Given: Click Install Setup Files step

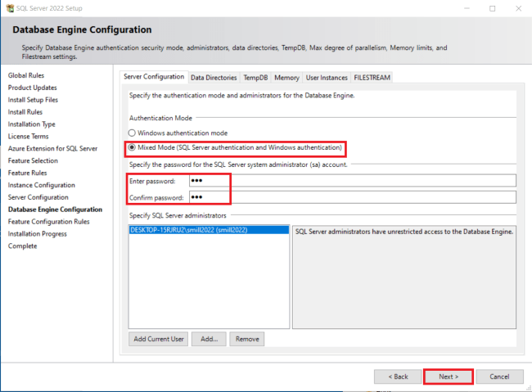Looking at the screenshot, I should [x=33, y=100].
